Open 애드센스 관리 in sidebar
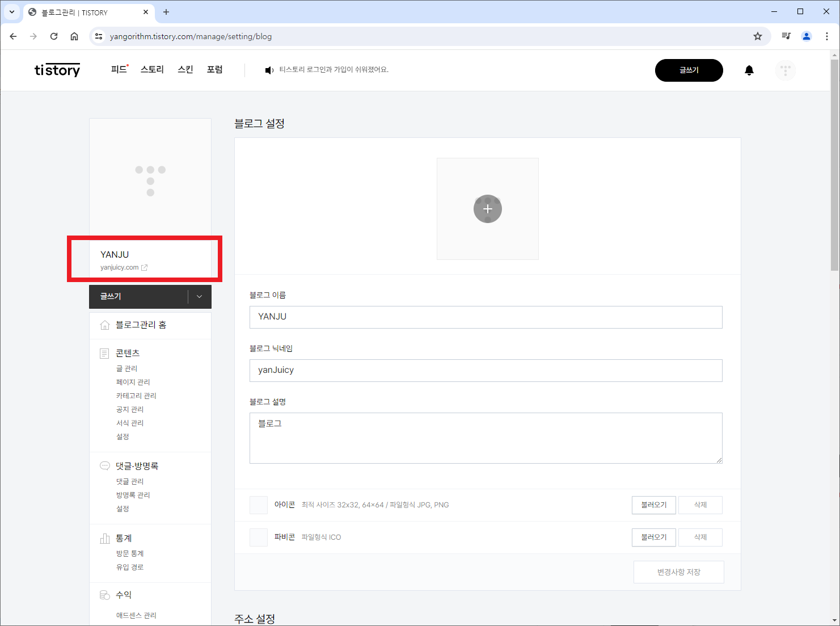This screenshot has height=626, width=840. click(136, 616)
